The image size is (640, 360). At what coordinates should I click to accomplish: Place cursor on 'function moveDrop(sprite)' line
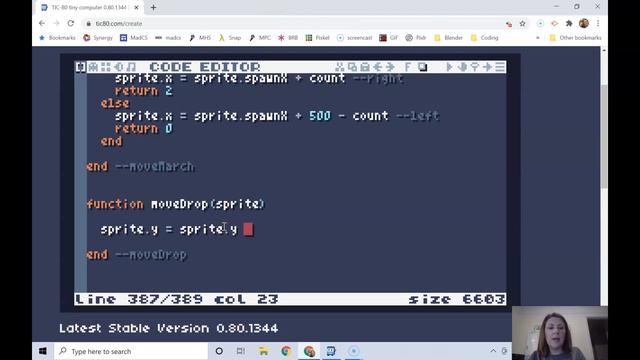point(176,204)
